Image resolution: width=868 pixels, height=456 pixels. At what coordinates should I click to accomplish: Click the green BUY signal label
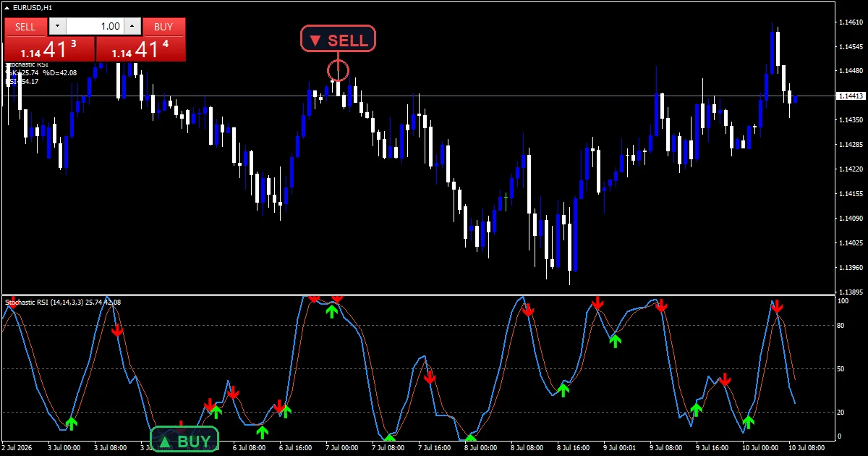[184, 440]
